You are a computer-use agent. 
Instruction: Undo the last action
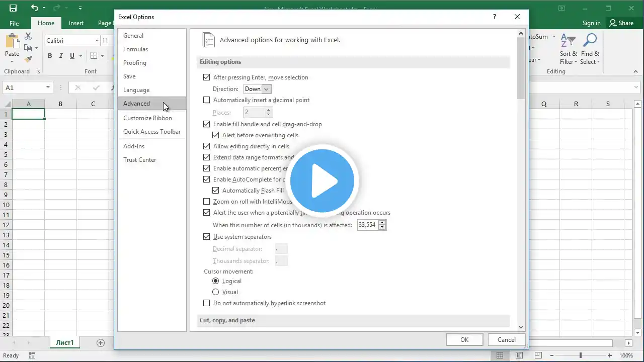[34, 8]
